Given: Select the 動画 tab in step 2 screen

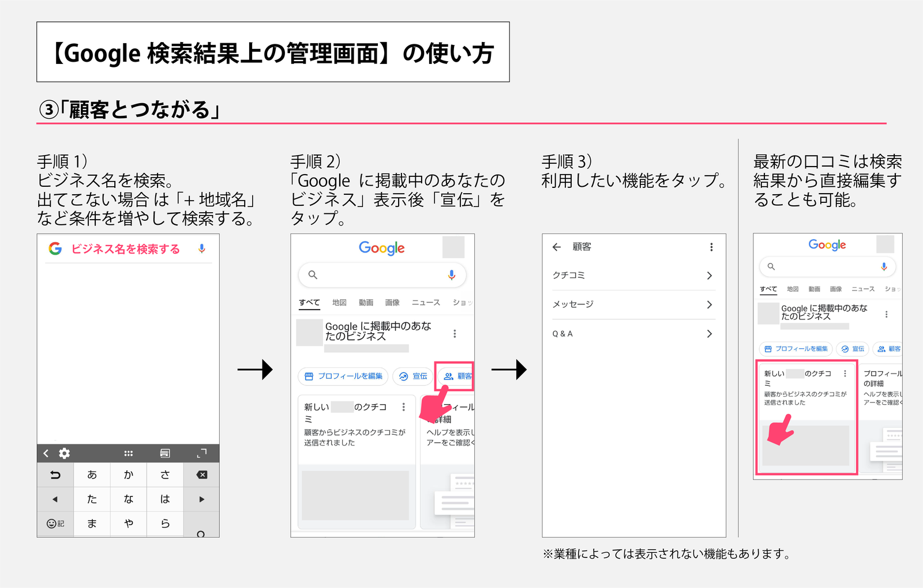Looking at the screenshot, I should (x=366, y=303).
